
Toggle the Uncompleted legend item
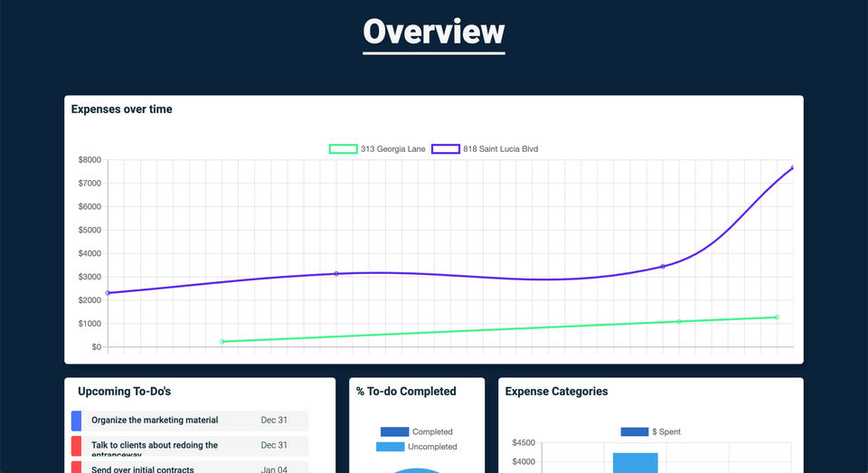pos(416,447)
